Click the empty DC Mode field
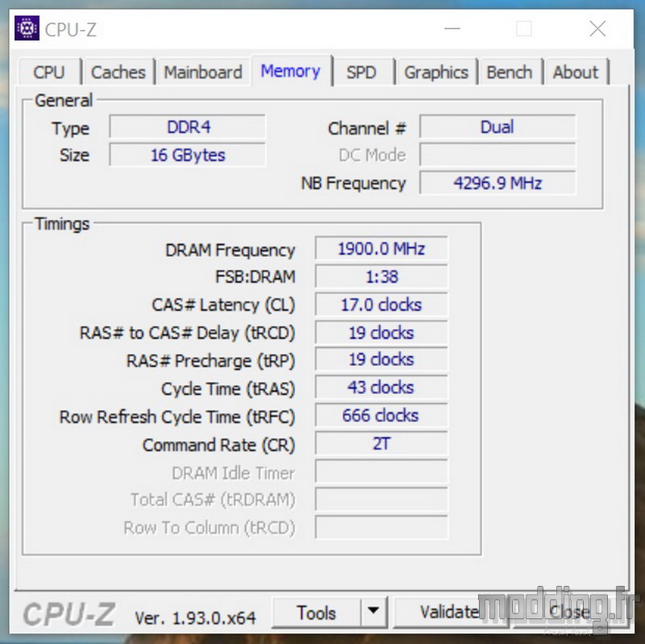This screenshot has height=644, width=645. pos(497,155)
